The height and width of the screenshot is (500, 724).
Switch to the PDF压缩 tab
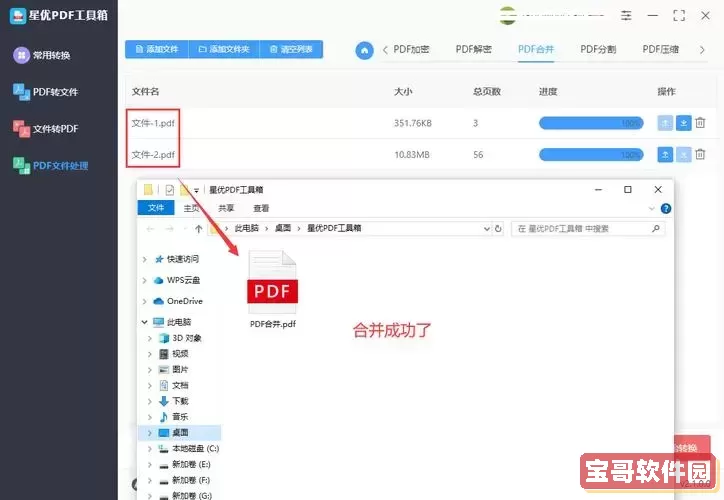(x=660, y=49)
